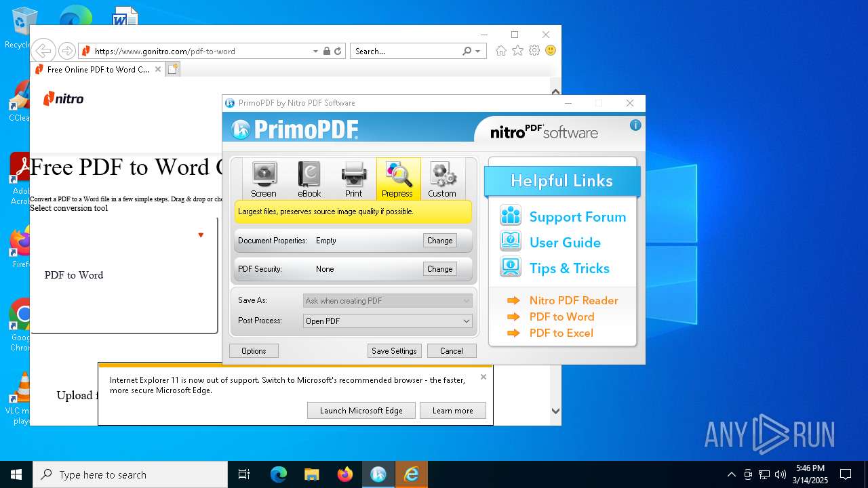Image resolution: width=868 pixels, height=488 pixels.
Task: Click the Internet Explorer forward arrow
Action: pyautogui.click(x=66, y=51)
